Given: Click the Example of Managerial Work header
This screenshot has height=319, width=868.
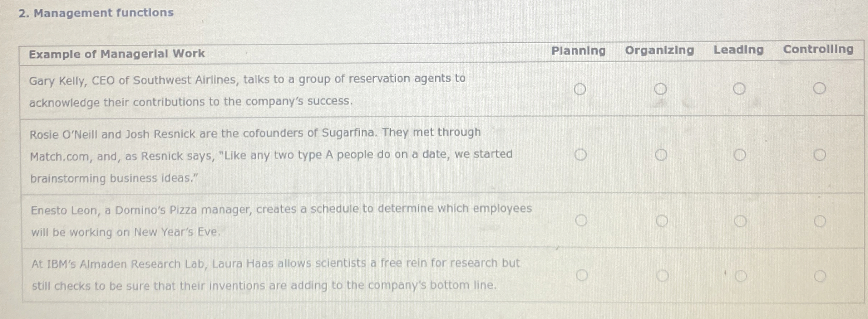Looking at the screenshot, I should (x=117, y=54).
